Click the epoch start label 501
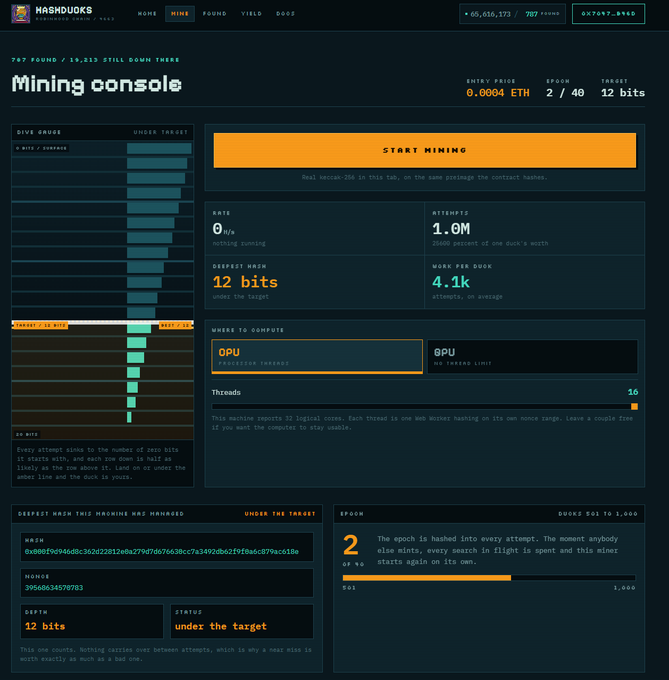669x680 pixels. 349,588
